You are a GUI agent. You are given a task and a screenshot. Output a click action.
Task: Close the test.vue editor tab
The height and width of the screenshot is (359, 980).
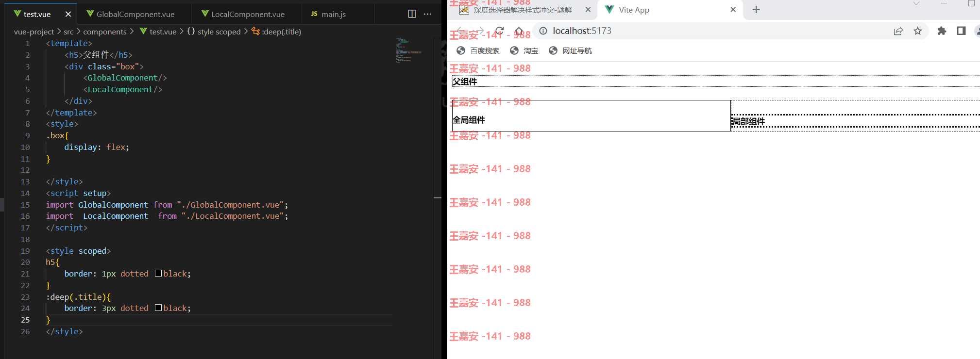[68, 14]
